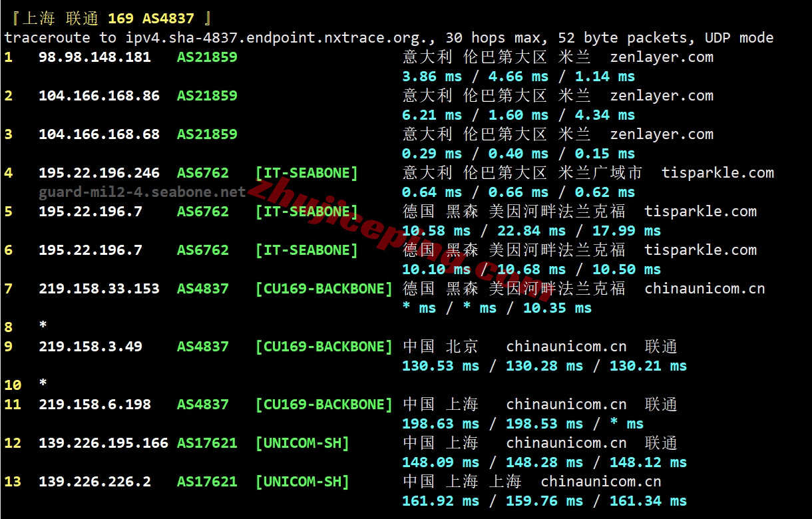Viewport: 812px width, 519px height.
Task: Select hop 7 IP 219.158.33.153
Action: [99, 289]
